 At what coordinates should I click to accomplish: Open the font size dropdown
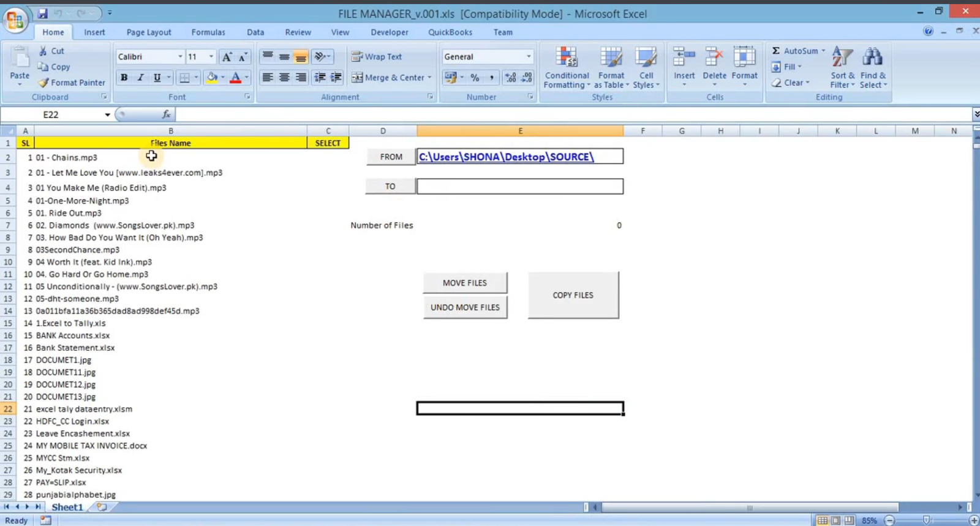(211, 57)
